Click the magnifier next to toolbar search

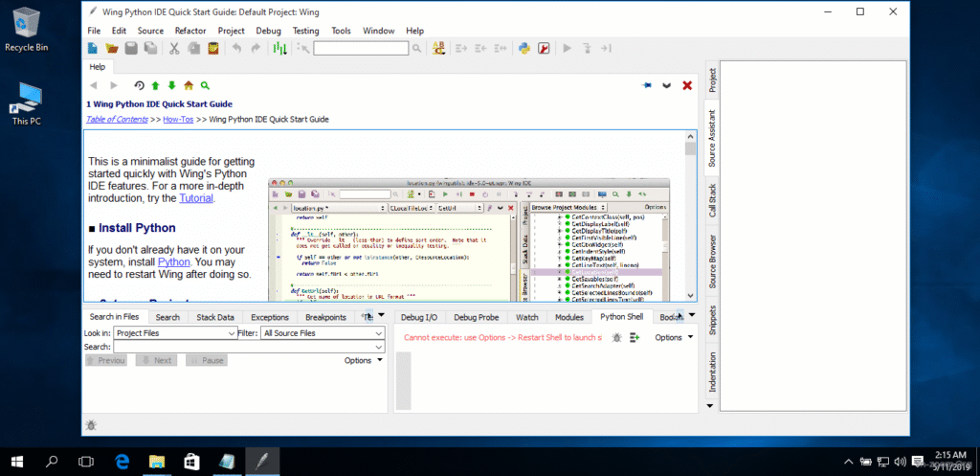(x=417, y=48)
